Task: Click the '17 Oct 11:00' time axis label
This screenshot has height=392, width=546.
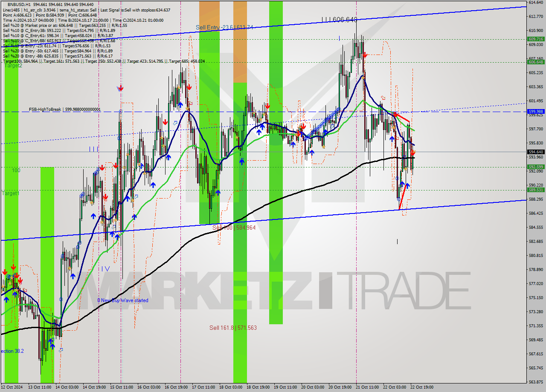Action: [x=203, y=387]
